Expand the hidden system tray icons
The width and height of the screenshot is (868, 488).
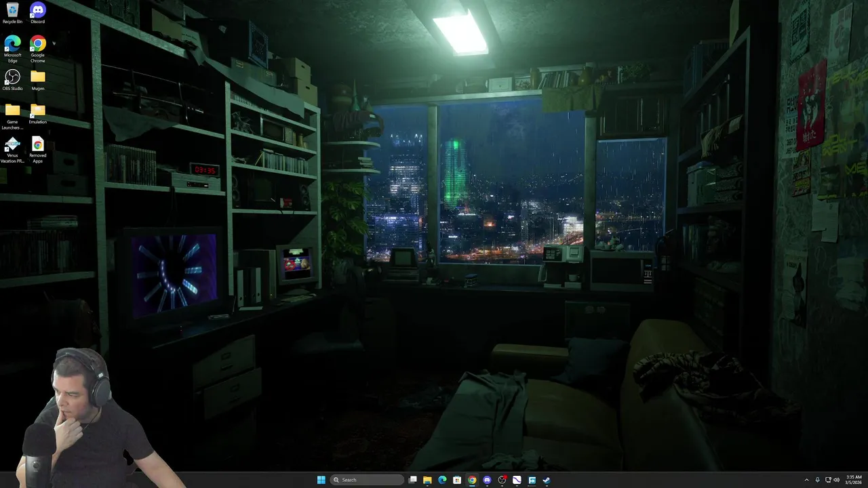coord(806,480)
